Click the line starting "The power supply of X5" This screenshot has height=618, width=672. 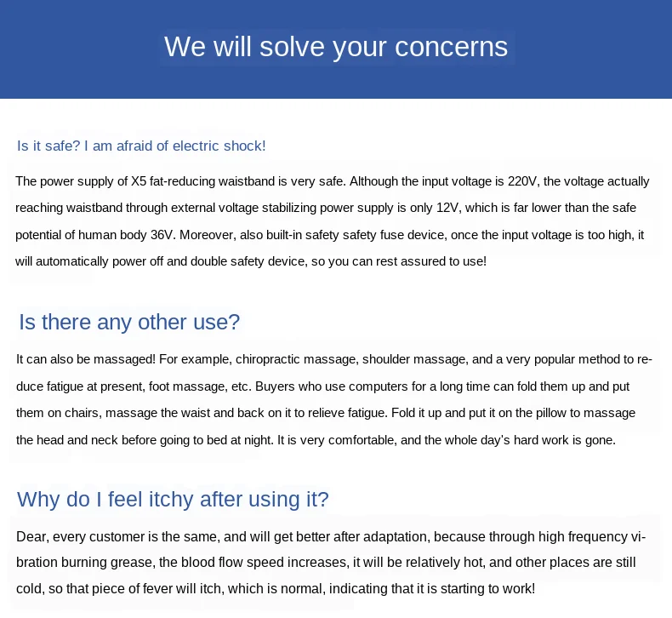tap(332, 181)
